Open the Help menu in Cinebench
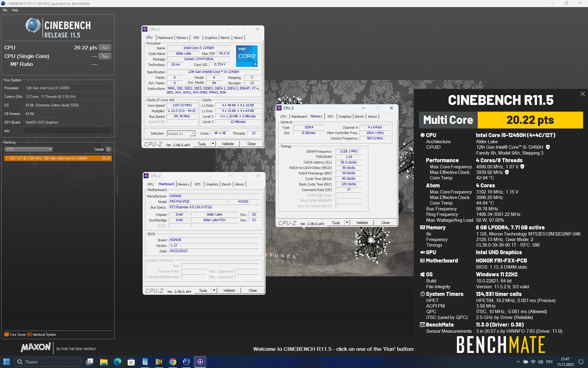 [x=15, y=10]
